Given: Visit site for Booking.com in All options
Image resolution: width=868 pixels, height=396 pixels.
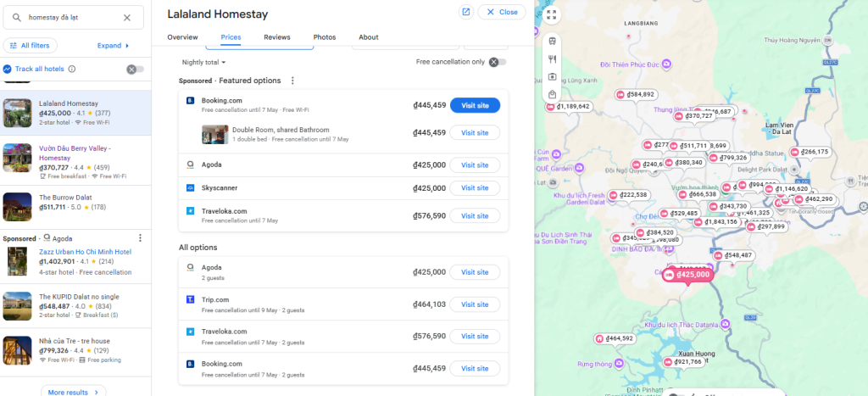Looking at the screenshot, I should click(475, 368).
